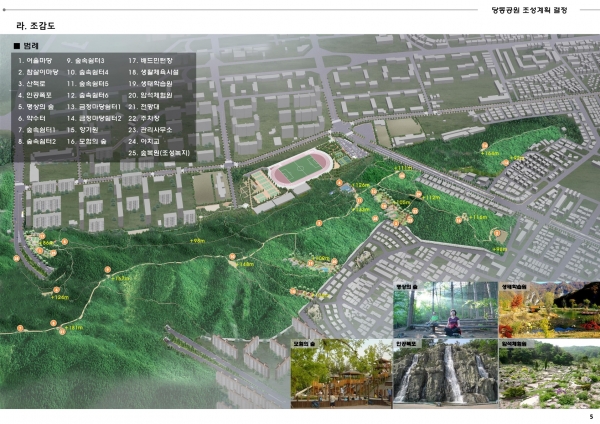
Task: Click the orange marker near +148m label
Action: tap(232, 256)
